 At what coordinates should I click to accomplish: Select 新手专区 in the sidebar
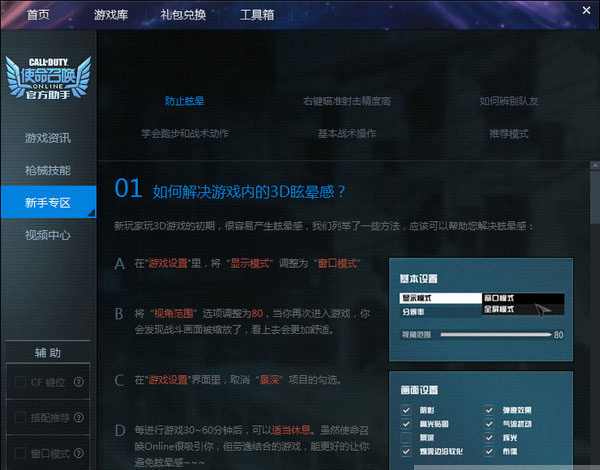[x=48, y=202]
